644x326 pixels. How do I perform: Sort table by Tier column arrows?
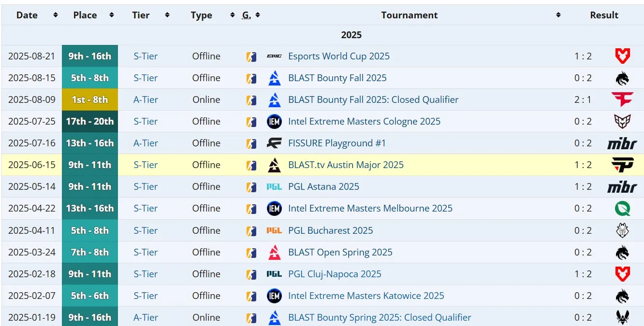167,15
